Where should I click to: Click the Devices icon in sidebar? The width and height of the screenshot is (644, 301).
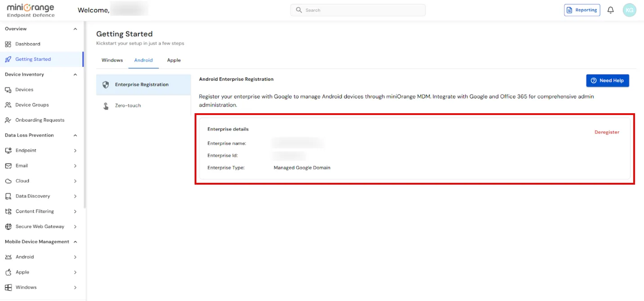click(8, 90)
